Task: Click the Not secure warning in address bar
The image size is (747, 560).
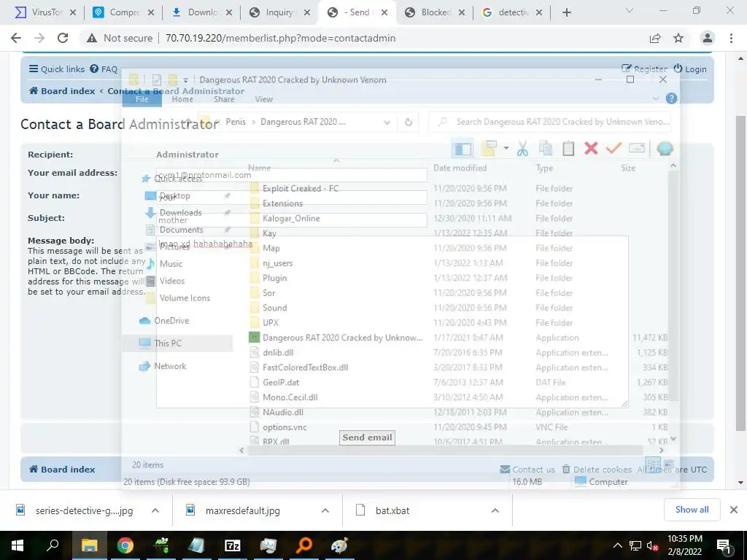Action: pyautogui.click(x=120, y=38)
